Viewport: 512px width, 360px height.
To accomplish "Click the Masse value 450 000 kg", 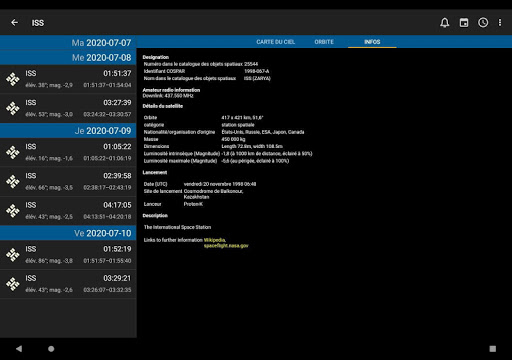I will coord(233,139).
